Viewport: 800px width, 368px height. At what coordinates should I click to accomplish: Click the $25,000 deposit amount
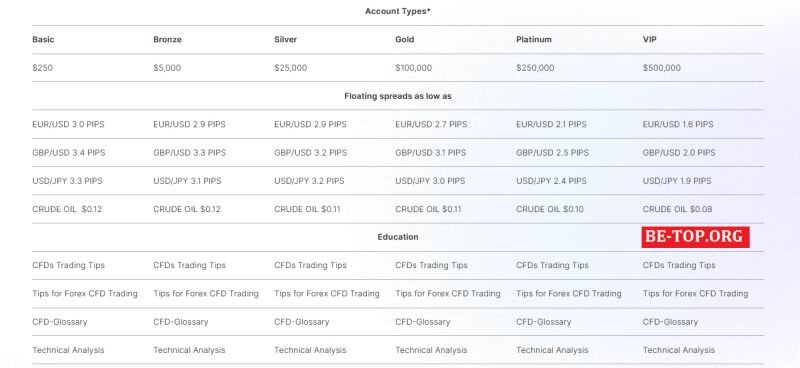[x=290, y=68]
